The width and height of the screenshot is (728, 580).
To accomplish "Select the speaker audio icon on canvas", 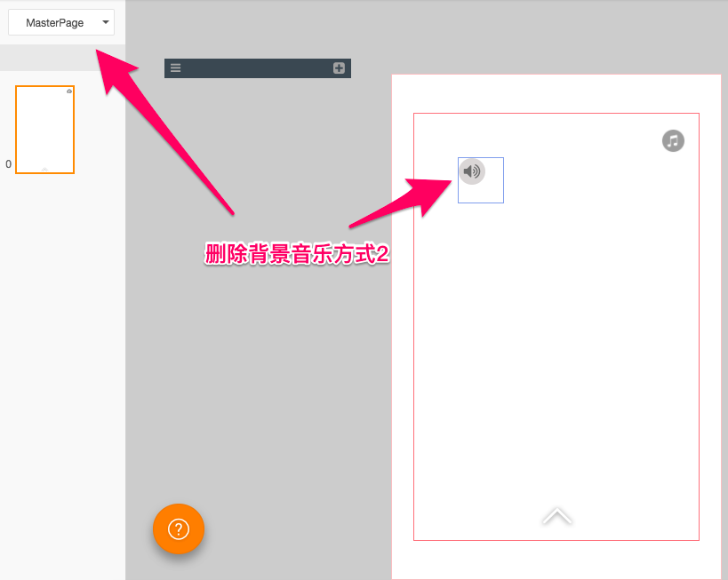I will click(472, 171).
